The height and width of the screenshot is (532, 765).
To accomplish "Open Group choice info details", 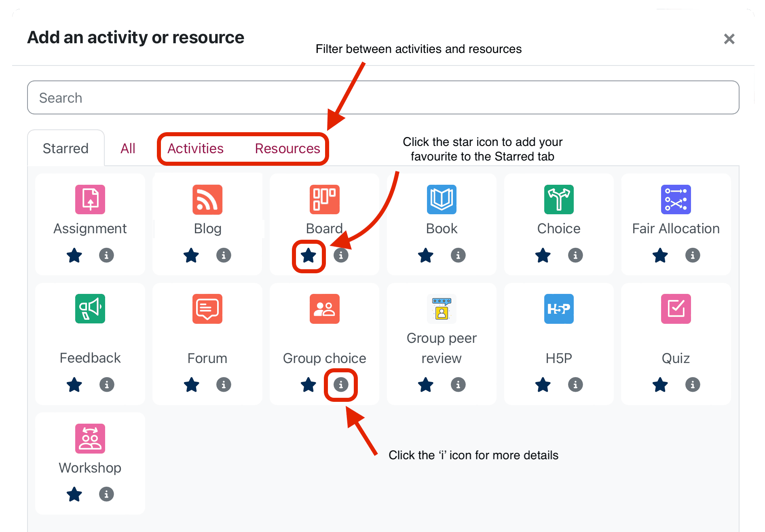I will (341, 384).
